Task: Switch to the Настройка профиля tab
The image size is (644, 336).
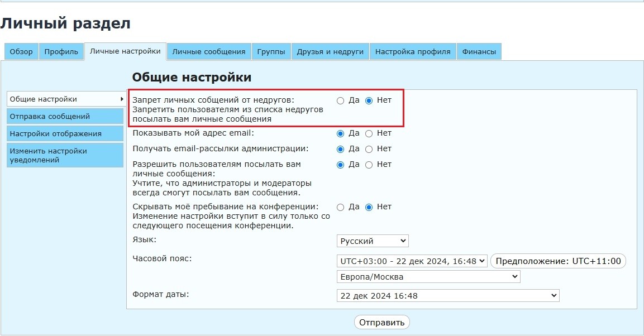Action: pos(412,51)
